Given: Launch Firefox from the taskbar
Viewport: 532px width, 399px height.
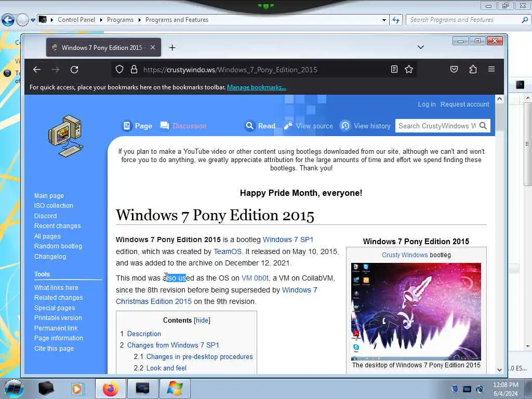Looking at the screenshot, I should point(111,389).
